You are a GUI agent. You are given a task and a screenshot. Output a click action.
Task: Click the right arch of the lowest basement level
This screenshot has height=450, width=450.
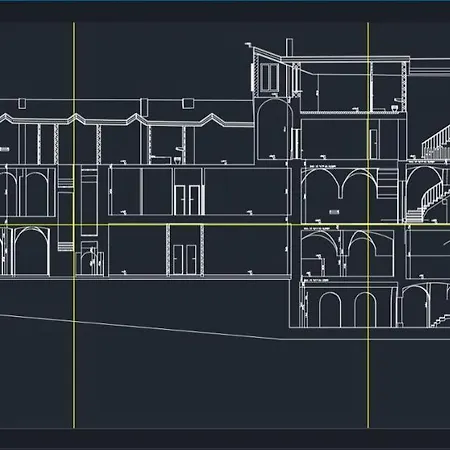[365, 310]
